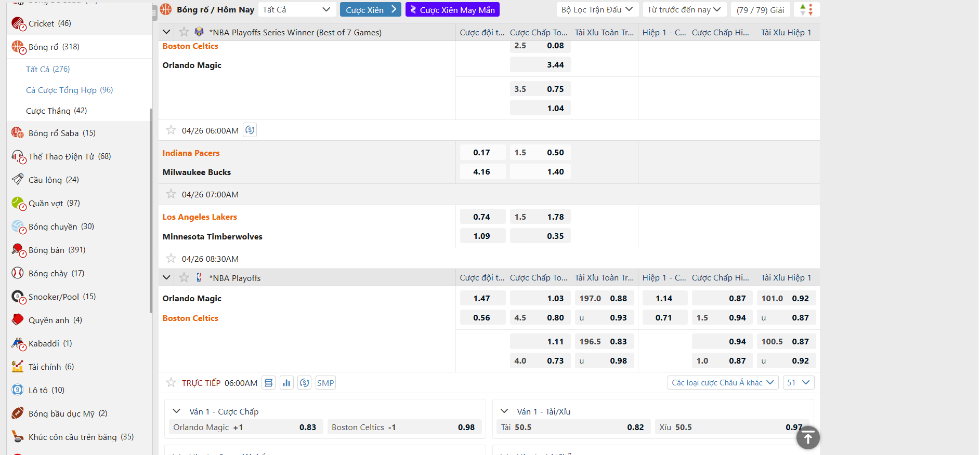
Task: Click Minnesota Timberwolves handicap odds 0.35
Action: (x=540, y=236)
